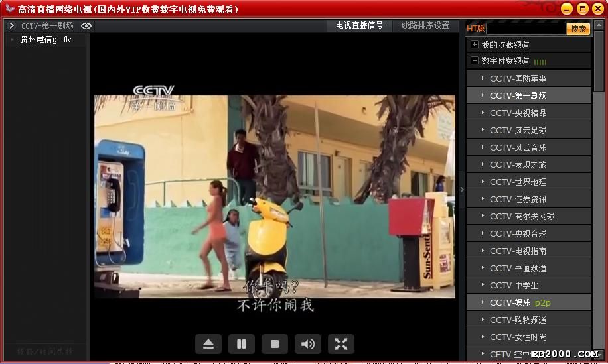Pause the video playback

tap(241, 344)
